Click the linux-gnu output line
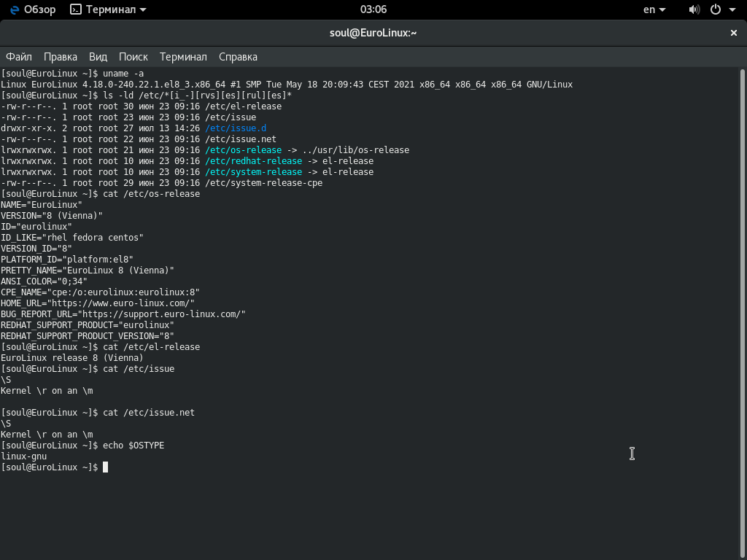 point(24,456)
